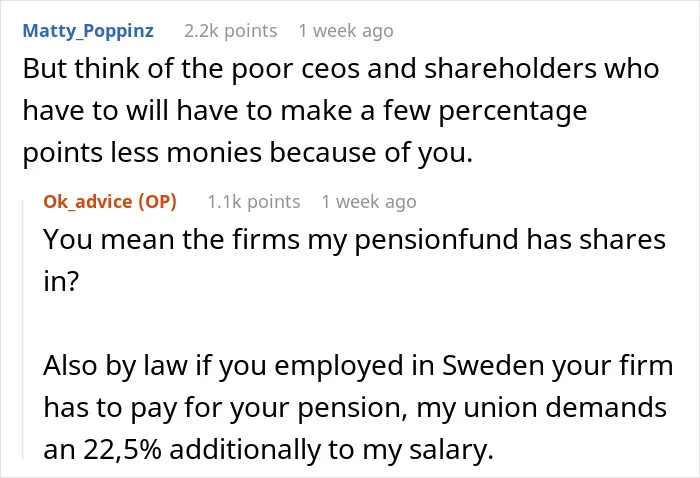Click the 2.2k points score label
This screenshot has height=478, width=700.
(230, 31)
